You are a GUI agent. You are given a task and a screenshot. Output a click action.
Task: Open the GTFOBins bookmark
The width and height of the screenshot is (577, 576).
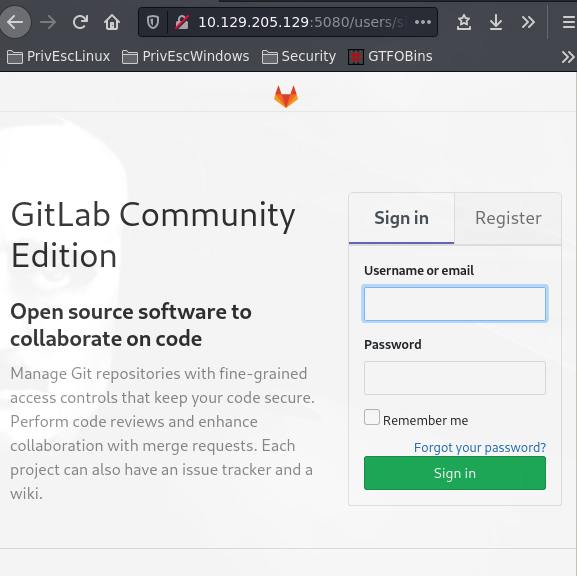390,56
